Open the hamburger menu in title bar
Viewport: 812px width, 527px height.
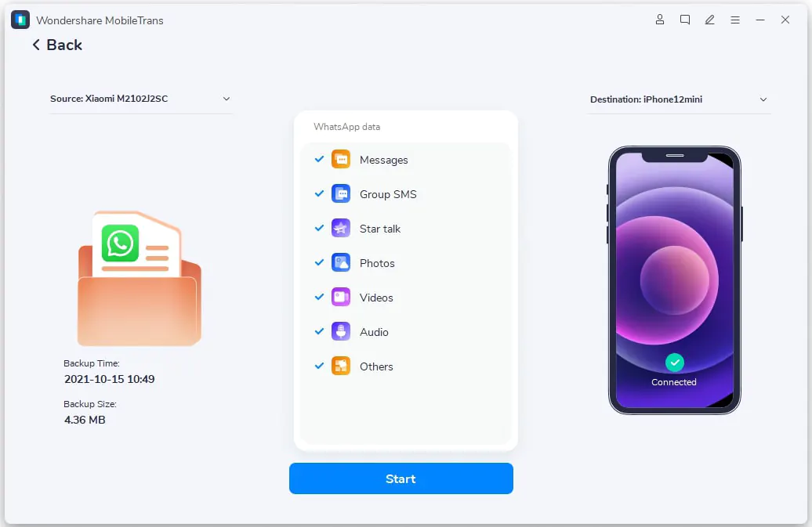[x=735, y=20]
